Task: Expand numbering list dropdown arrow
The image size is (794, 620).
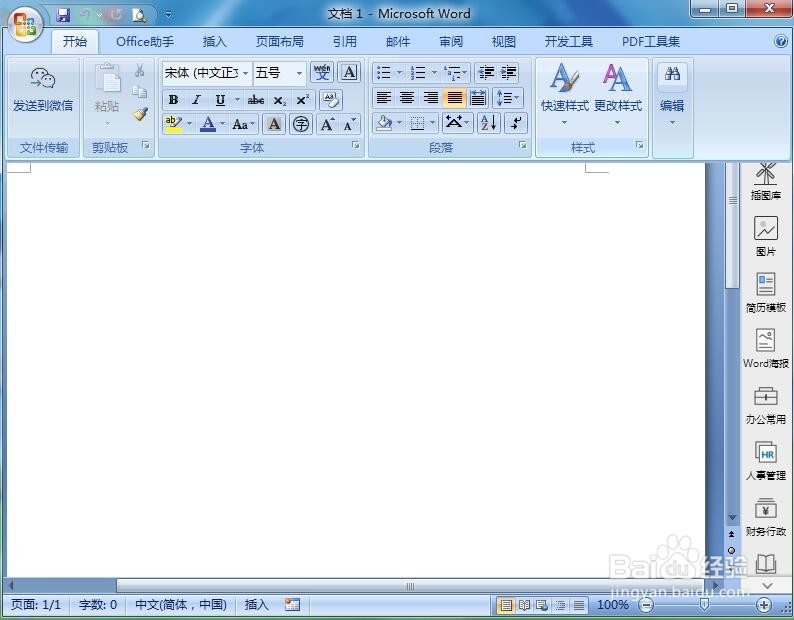Action: 434,73
